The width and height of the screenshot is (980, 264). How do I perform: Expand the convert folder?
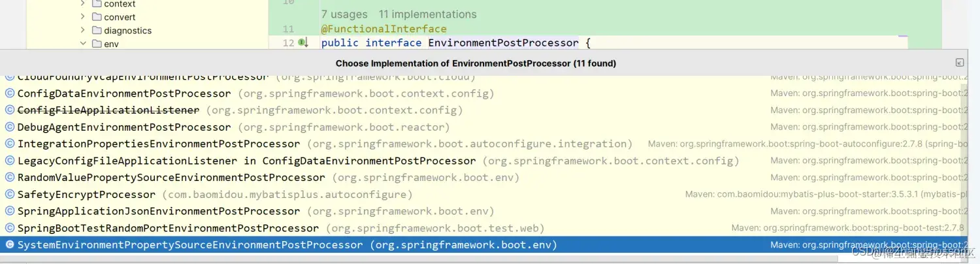83,17
